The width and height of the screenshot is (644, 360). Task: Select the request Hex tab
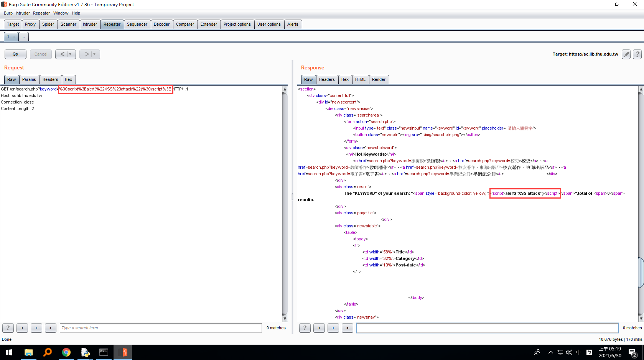69,79
